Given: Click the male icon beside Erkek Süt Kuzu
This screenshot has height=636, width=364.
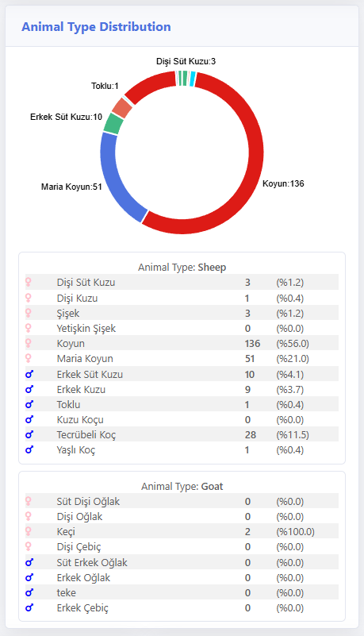Looking at the screenshot, I should (29, 374).
